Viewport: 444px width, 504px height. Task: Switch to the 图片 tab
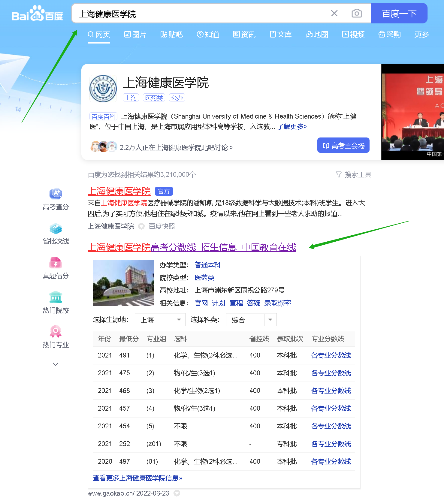[x=135, y=35]
